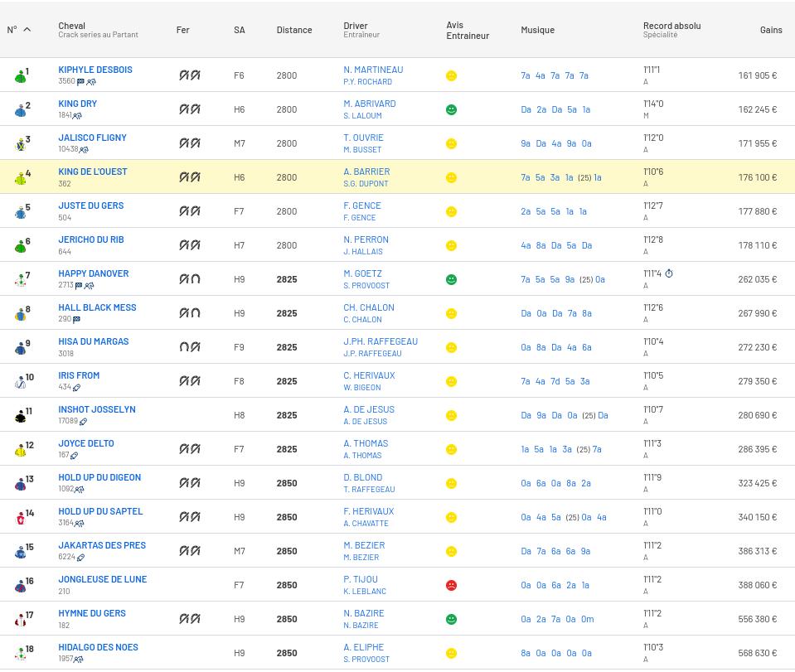Click jockey silk icon for horse 14
The height and width of the screenshot is (672, 795).
pos(20,519)
